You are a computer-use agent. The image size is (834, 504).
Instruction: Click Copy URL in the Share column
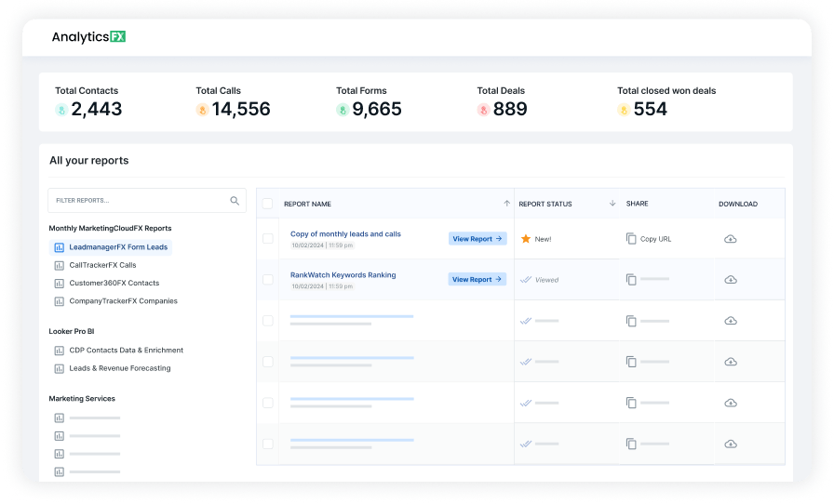click(655, 239)
